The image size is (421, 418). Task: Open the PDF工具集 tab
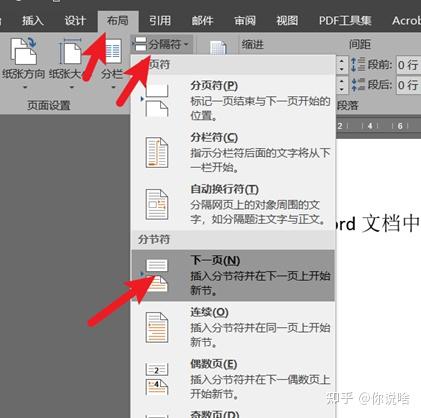click(345, 21)
